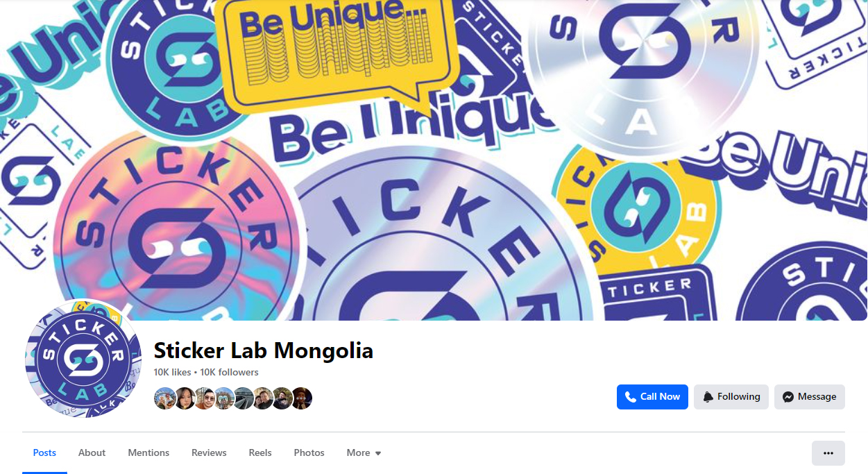This screenshot has width=868, height=474.
Task: Open the cover photo with Be Unique sticker
Action: [x=434, y=160]
